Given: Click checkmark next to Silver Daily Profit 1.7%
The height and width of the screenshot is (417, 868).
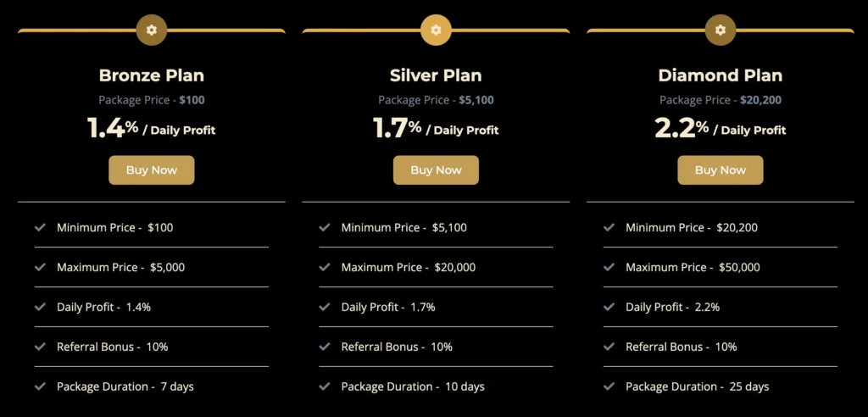Looking at the screenshot, I should tap(325, 307).
